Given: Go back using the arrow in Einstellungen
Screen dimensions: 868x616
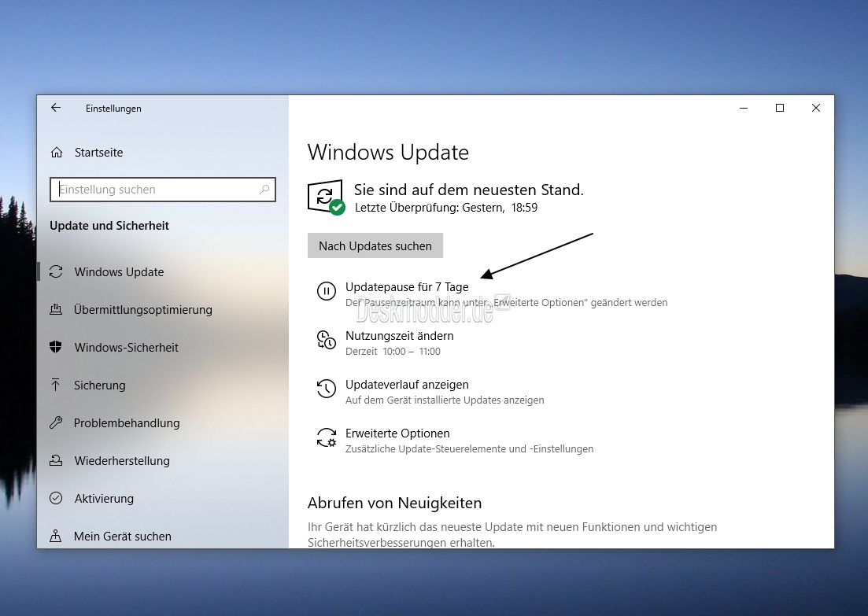Looking at the screenshot, I should [x=56, y=107].
